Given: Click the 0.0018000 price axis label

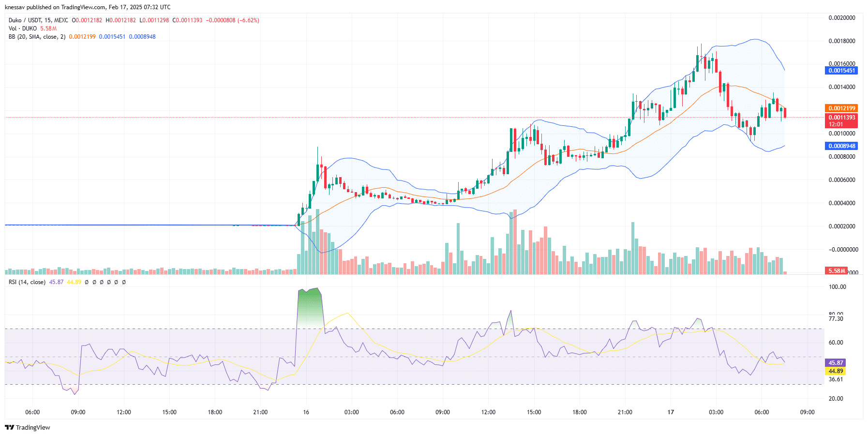Looking at the screenshot, I should [x=842, y=41].
